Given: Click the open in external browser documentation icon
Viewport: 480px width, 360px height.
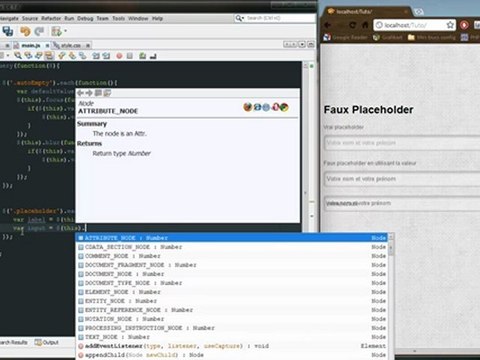Looking at the screenshot, I should tap(98, 93).
